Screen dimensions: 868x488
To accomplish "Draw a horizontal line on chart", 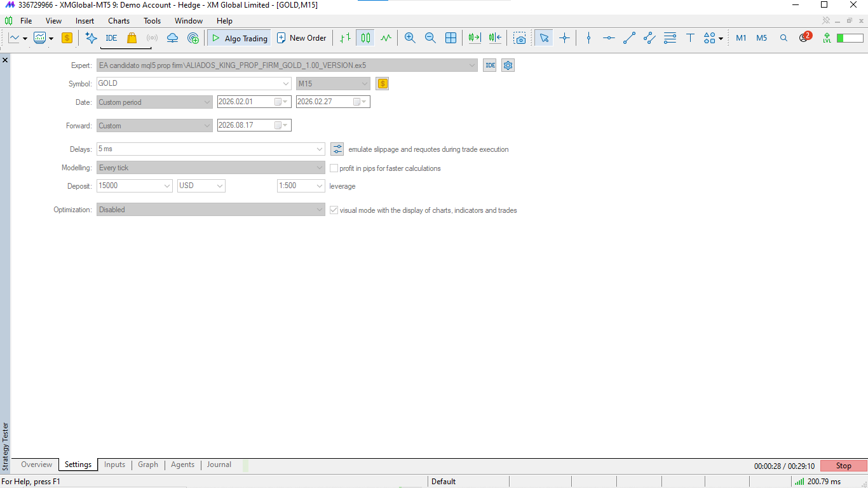I will [609, 38].
